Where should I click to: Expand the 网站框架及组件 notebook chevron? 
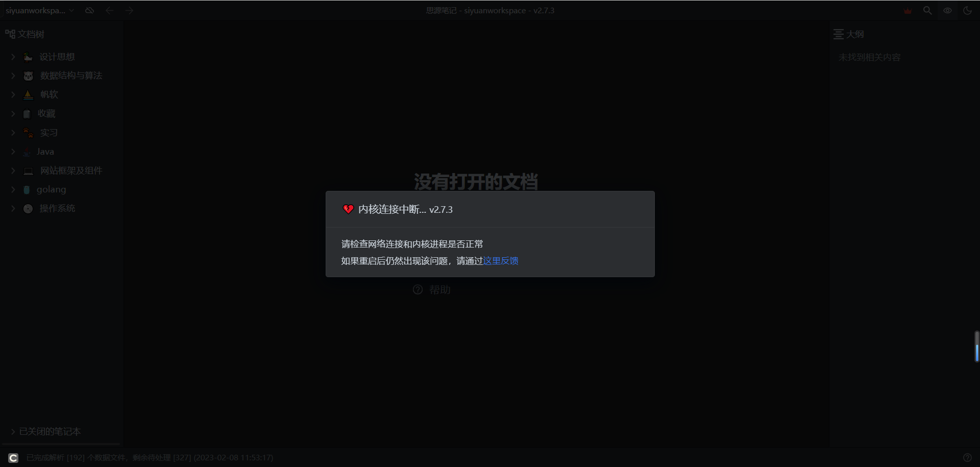pos(13,170)
